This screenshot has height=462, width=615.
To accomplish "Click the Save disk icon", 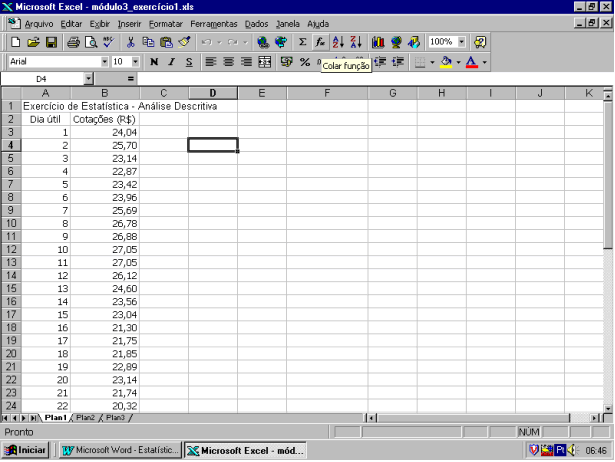I will (51, 43).
